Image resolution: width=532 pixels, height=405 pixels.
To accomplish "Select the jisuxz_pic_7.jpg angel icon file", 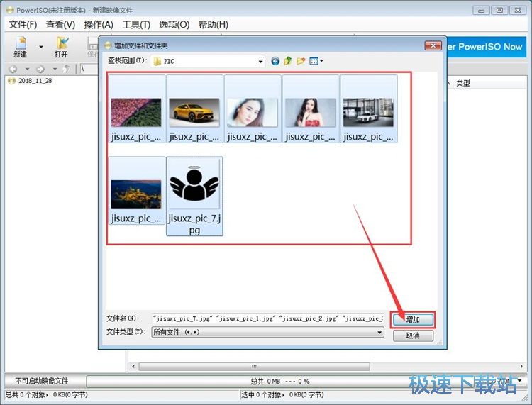I will pos(194,196).
